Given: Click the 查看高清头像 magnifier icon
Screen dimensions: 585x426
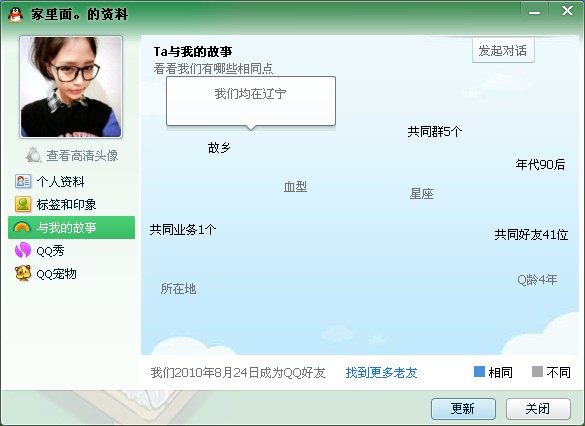Looking at the screenshot, I should [x=34, y=155].
